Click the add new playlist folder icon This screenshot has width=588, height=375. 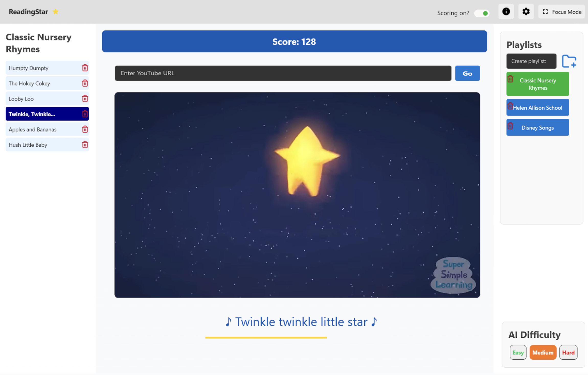click(569, 61)
